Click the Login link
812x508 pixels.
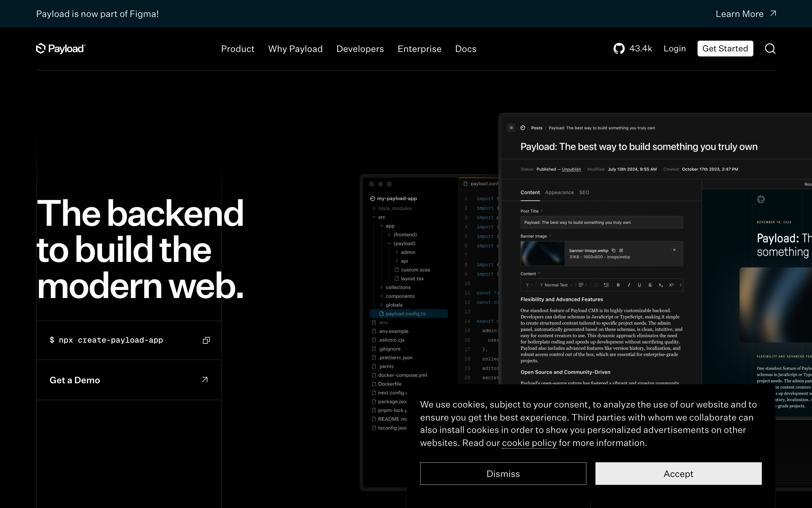[x=674, y=49]
